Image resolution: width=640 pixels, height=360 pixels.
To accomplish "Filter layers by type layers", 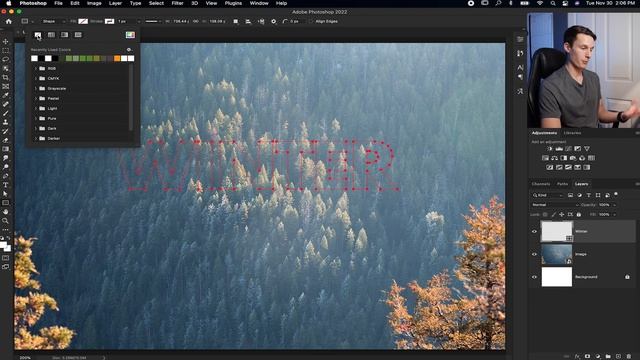I will [589, 195].
